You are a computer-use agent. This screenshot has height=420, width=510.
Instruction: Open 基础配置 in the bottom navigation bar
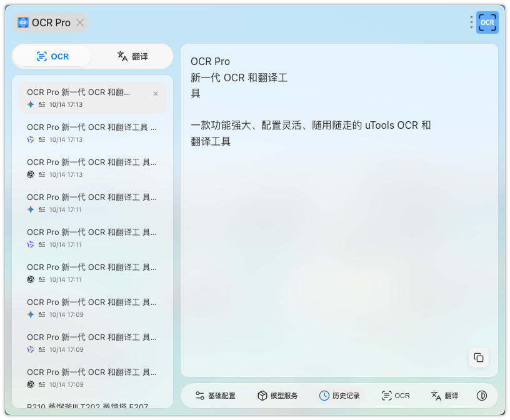tap(215, 396)
